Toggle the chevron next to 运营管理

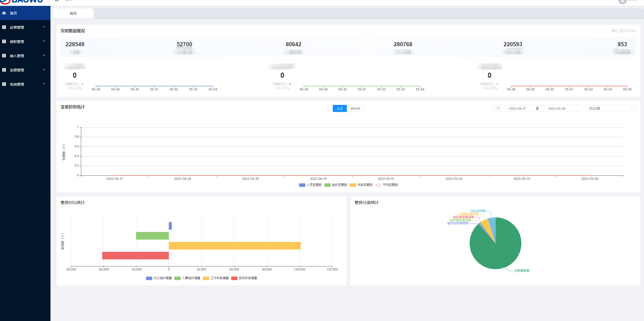click(x=44, y=27)
